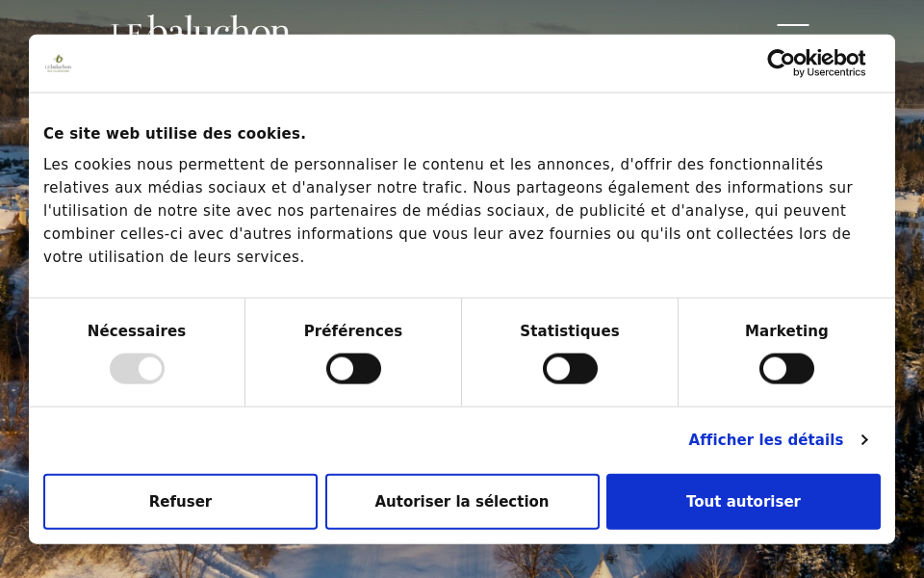This screenshot has height=578, width=924.
Task: Click Autoriser la sélection
Action: (462, 501)
